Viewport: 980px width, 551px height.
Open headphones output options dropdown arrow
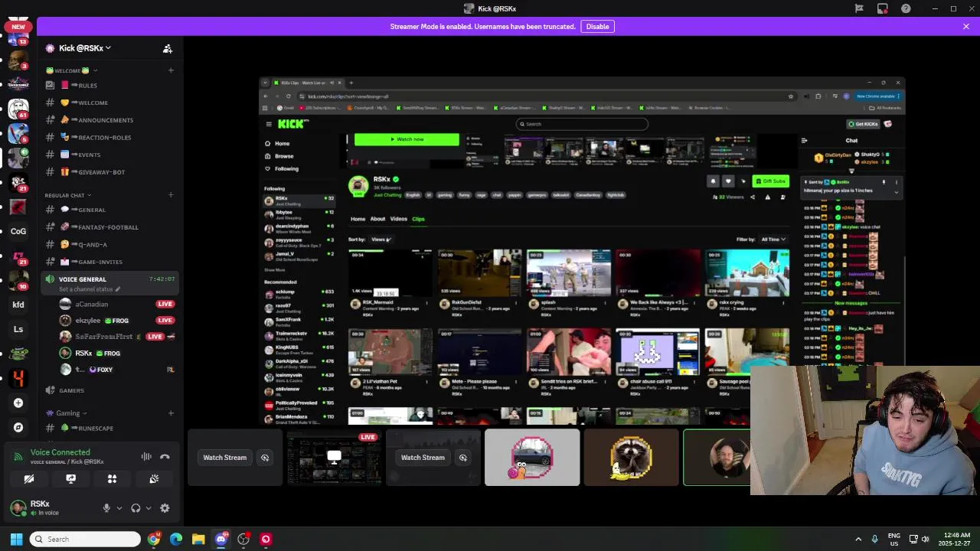(x=148, y=507)
